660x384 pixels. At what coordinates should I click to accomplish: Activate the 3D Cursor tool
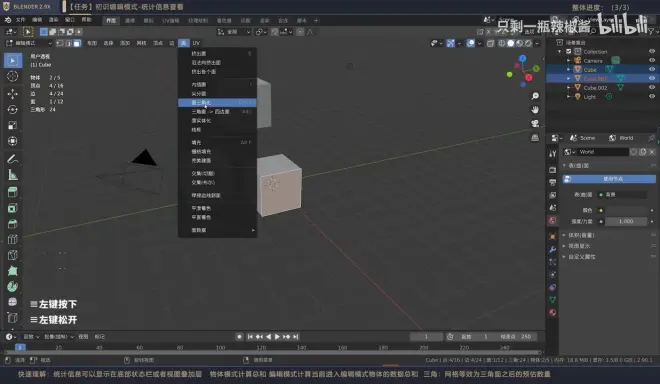coord(13,76)
